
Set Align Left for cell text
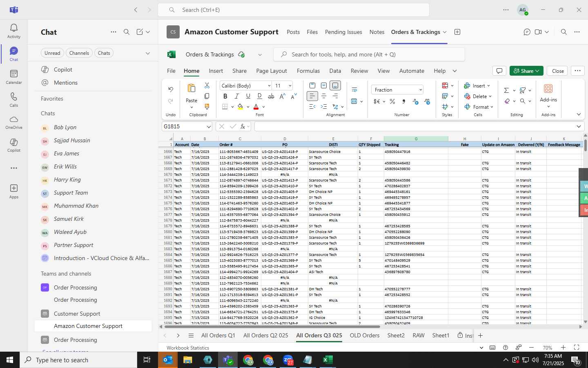pyautogui.click(x=312, y=96)
